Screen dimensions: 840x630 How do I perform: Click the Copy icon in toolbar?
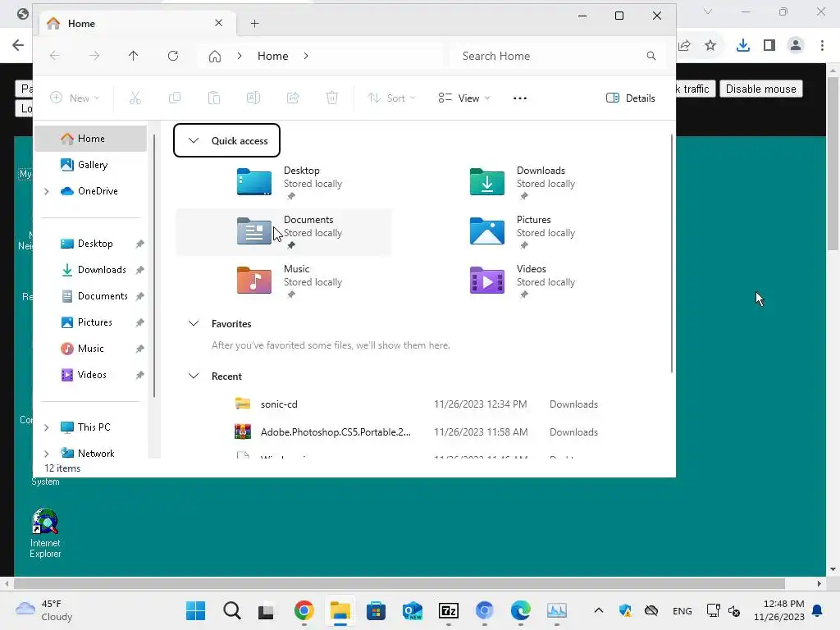pyautogui.click(x=175, y=98)
